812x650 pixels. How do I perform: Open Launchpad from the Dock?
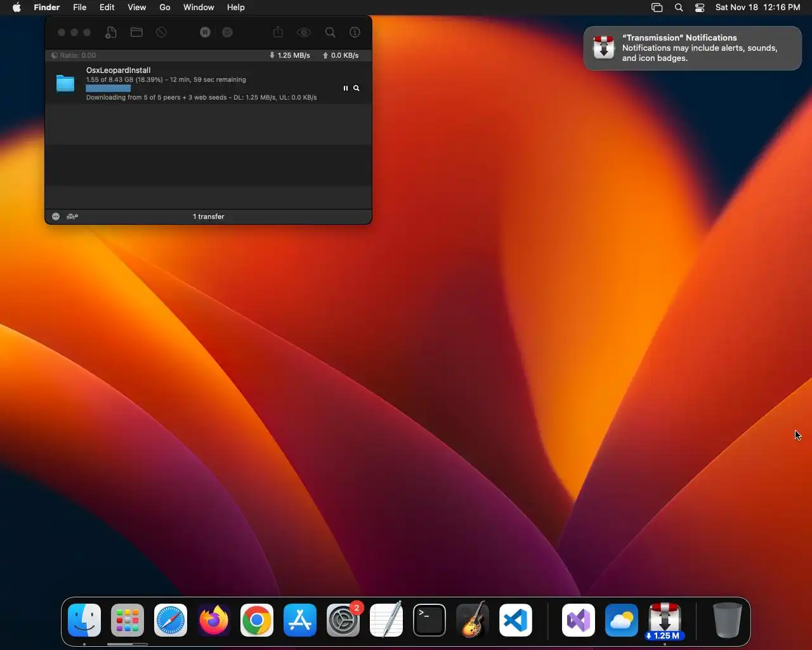coord(128,620)
